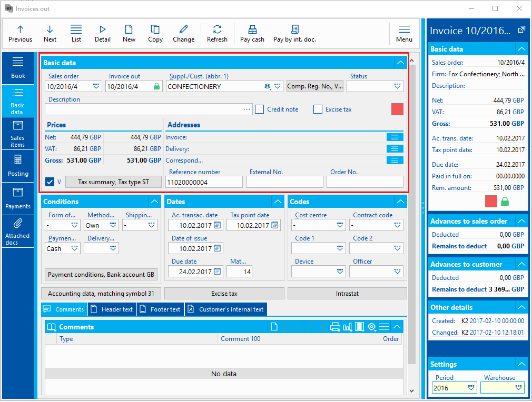Tick the Excise tax checkbox
Viewport: 532px width, 402px height.
(x=318, y=109)
